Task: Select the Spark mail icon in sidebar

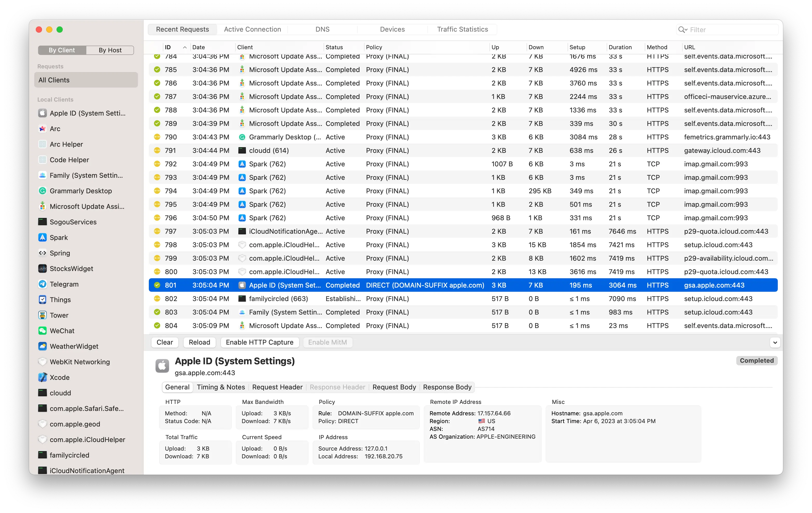Action: [43, 237]
